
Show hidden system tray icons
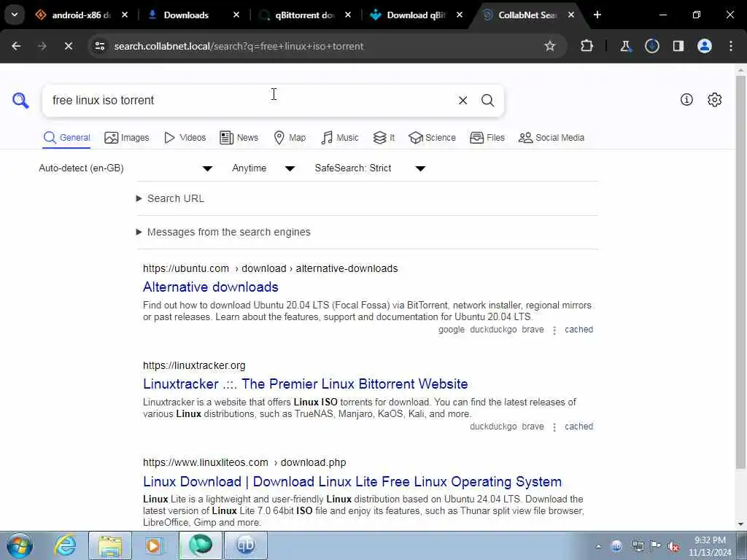598,547
